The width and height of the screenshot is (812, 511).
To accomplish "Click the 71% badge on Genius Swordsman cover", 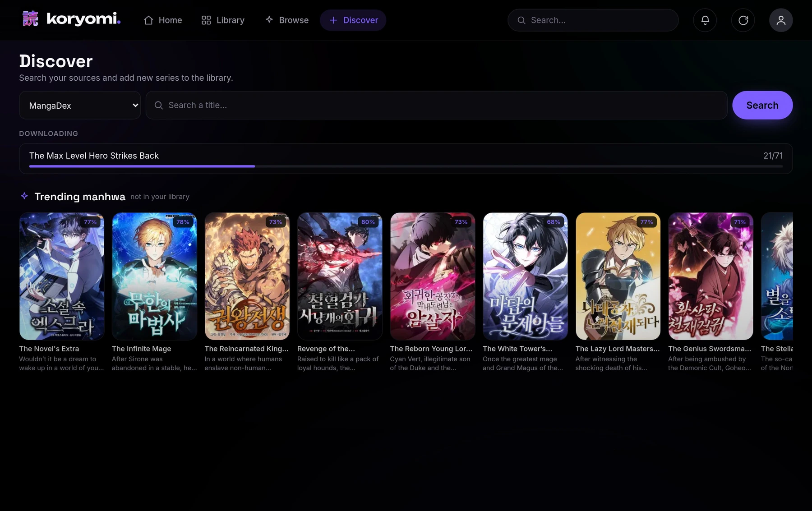I will coord(740,222).
